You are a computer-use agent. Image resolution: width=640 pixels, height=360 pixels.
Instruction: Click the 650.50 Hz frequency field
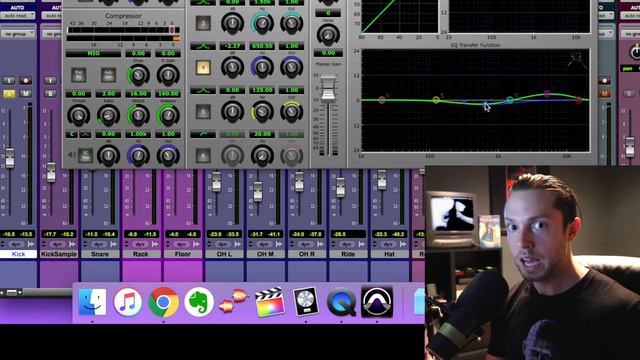pos(262,46)
